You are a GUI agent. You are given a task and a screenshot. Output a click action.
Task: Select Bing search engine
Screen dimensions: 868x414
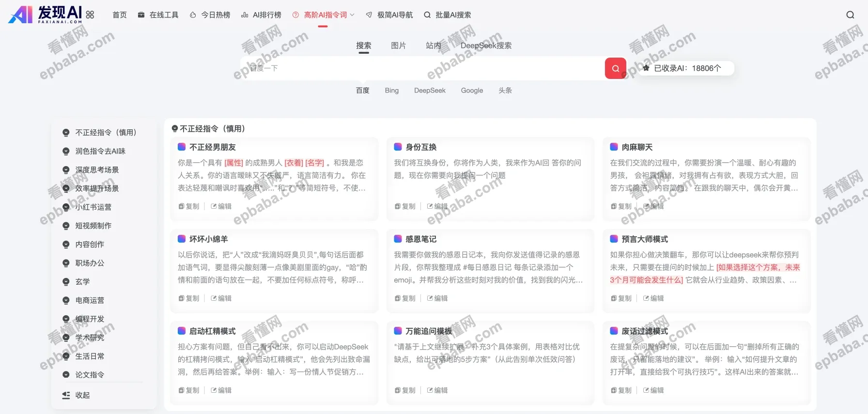(392, 91)
